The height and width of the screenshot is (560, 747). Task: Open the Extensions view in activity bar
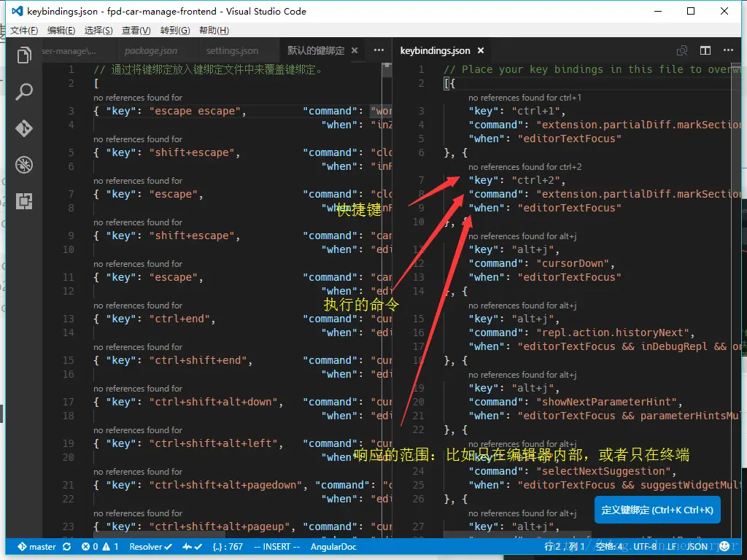tap(24, 201)
